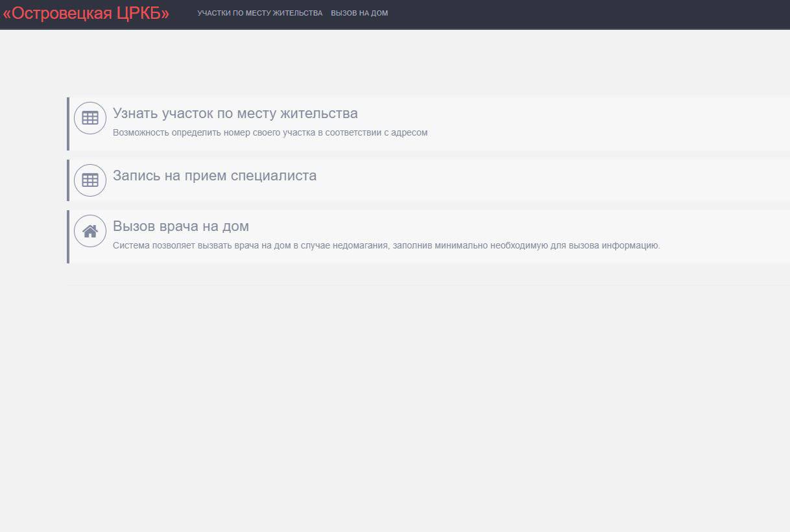Click the house icon for doctor home call
This screenshot has height=532, width=790.
(x=90, y=231)
